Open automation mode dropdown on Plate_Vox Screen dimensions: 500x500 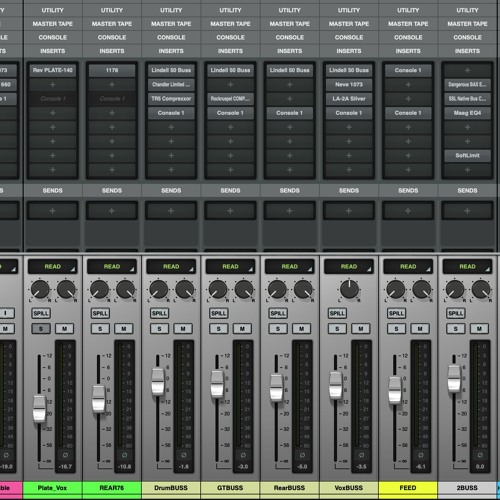(53, 267)
